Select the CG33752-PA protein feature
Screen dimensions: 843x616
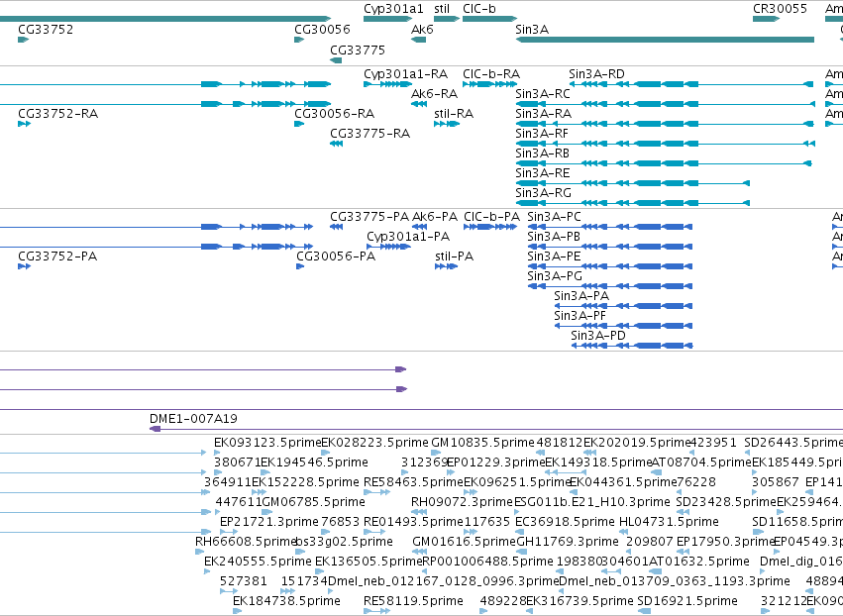24,266
